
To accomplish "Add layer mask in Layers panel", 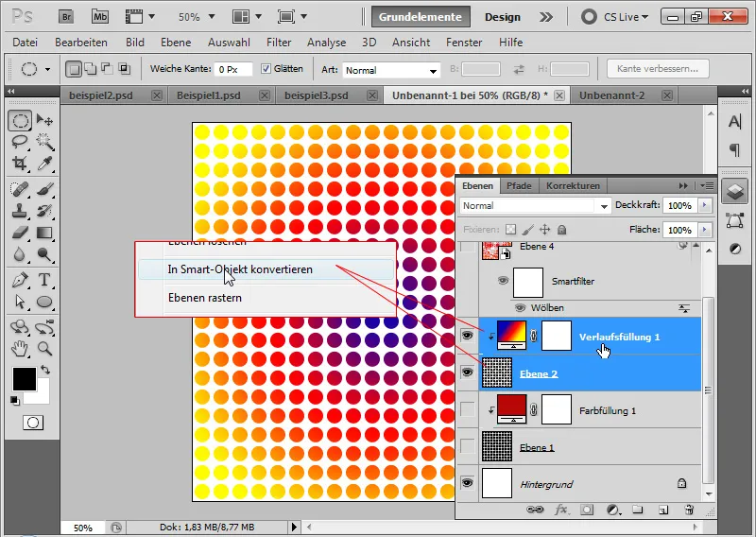I will [587, 510].
